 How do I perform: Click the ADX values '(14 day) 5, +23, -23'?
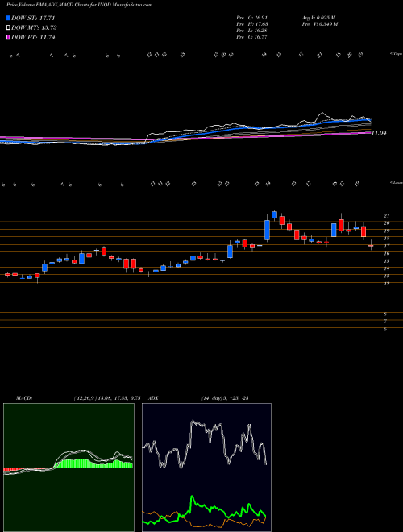click(x=225, y=398)
